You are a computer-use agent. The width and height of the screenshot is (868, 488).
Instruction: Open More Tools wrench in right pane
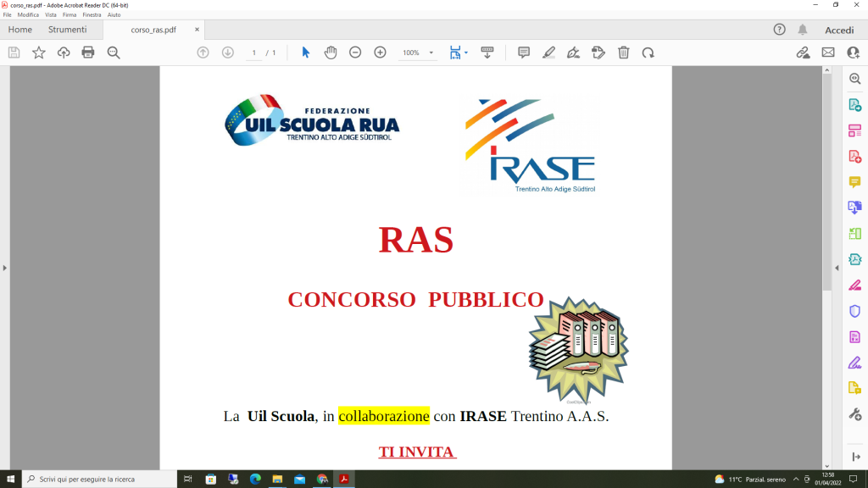[855, 414]
